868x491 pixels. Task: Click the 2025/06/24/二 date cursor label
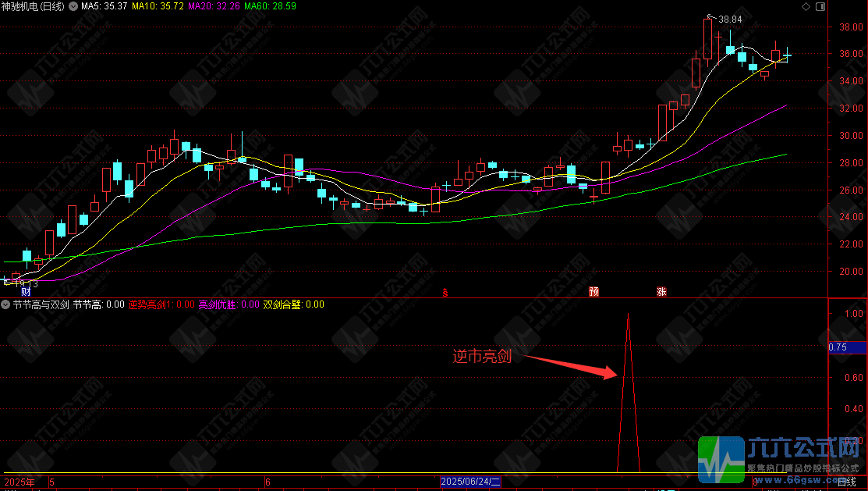pos(470,482)
